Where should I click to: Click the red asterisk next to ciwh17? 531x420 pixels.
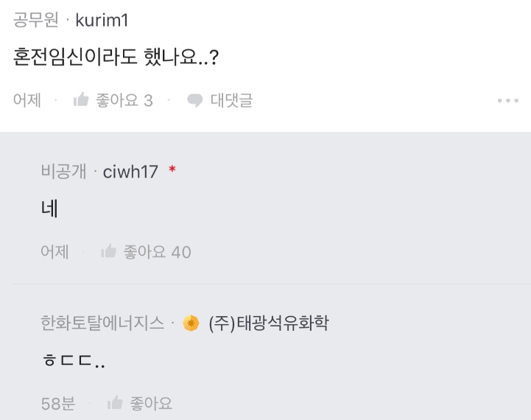[x=172, y=171]
